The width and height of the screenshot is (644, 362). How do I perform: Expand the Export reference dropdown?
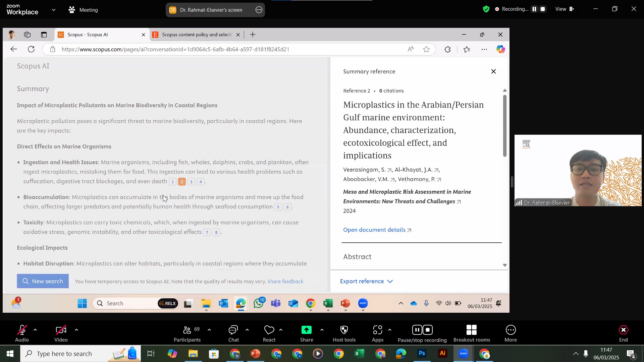pos(366,281)
